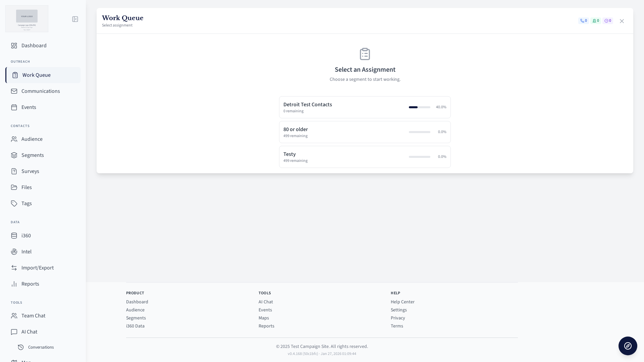The height and width of the screenshot is (362, 644).
Task: Click the Intel radar icon
Action: [x=14, y=252]
